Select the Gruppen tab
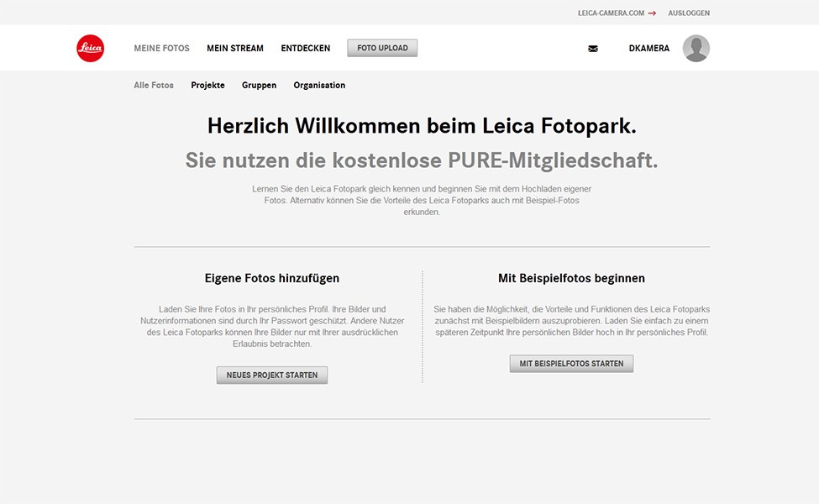The height and width of the screenshot is (504, 819). pyautogui.click(x=259, y=86)
